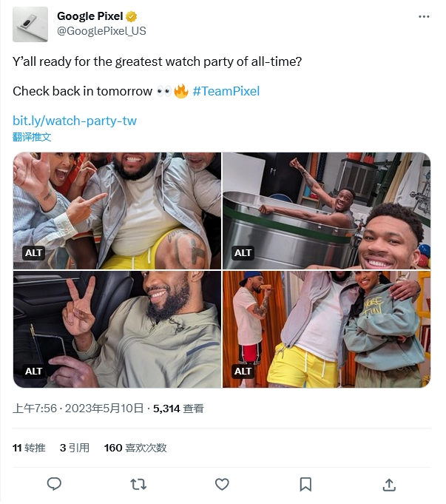Show ALT text on top-left photo

point(33,254)
